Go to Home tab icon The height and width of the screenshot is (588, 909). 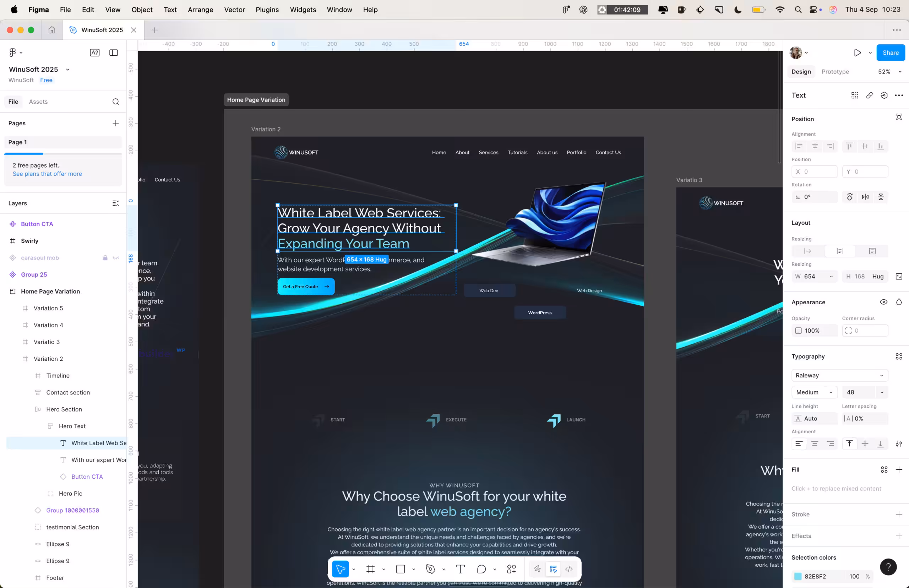52,30
